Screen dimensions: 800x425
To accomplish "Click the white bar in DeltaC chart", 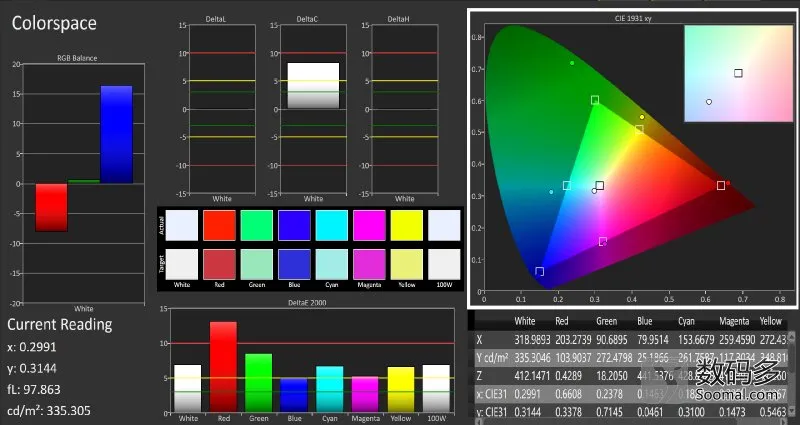I will (x=313, y=86).
